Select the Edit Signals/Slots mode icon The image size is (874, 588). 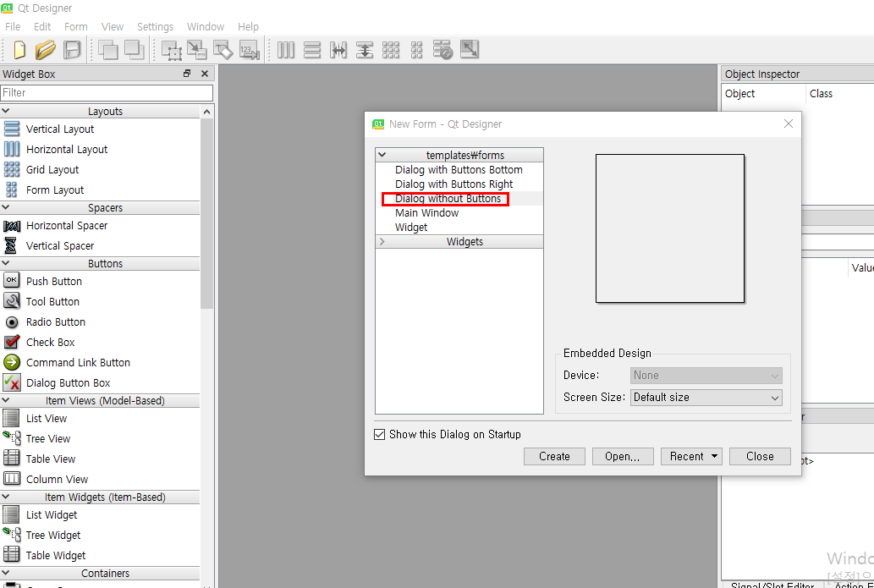point(197,50)
